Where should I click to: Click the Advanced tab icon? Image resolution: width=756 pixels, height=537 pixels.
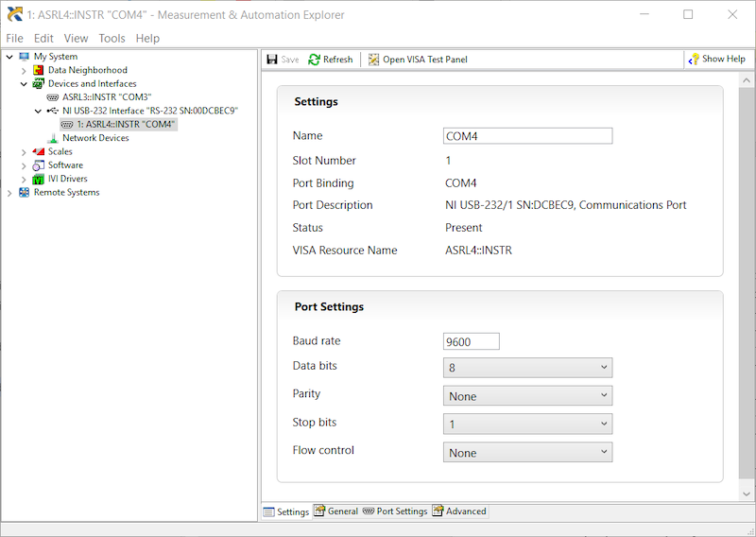click(438, 511)
